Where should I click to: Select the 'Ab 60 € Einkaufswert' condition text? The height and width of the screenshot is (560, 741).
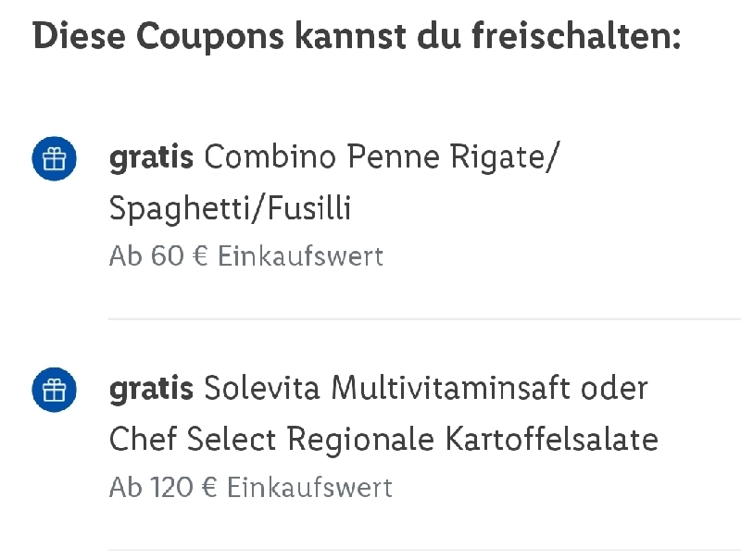246,256
